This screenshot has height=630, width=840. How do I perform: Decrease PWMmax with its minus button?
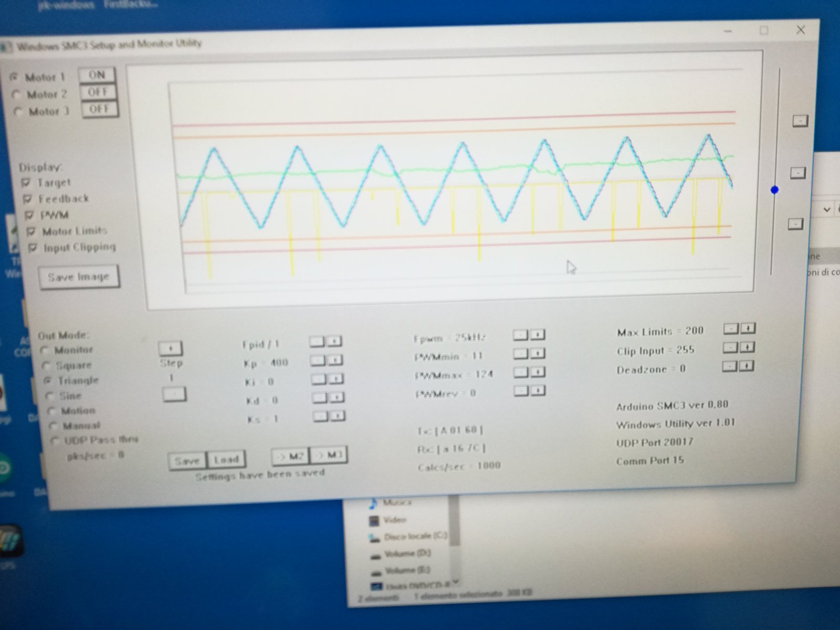(521, 372)
